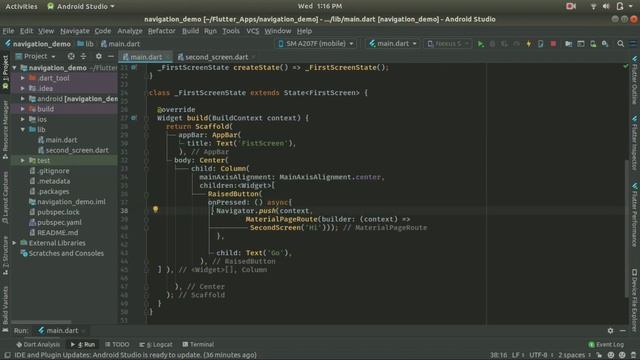Image resolution: width=640 pixels, height=360 pixels.
Task: Open Run panel settings gear
Action: coord(610,331)
